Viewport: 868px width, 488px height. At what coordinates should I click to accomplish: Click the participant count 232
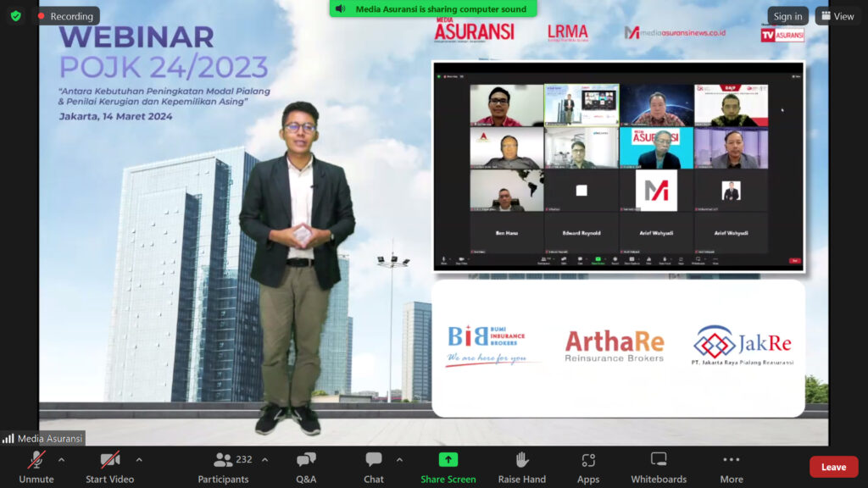tap(244, 459)
